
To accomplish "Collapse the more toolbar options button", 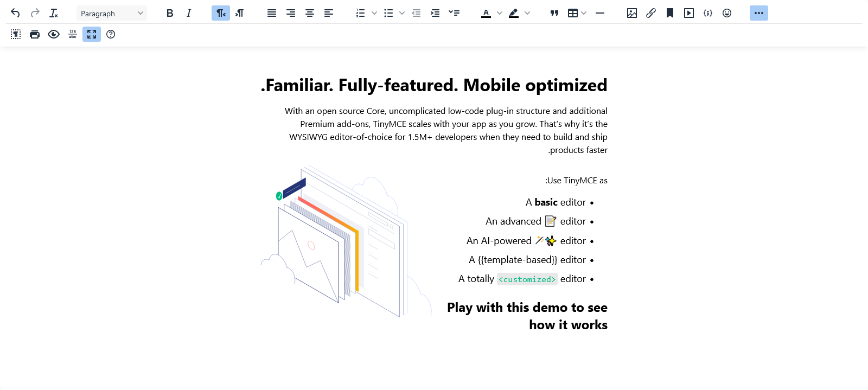I will 758,13.
